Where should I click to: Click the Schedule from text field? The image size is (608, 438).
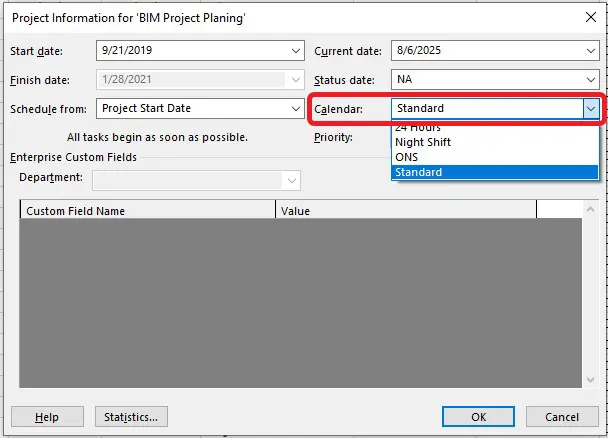190,108
